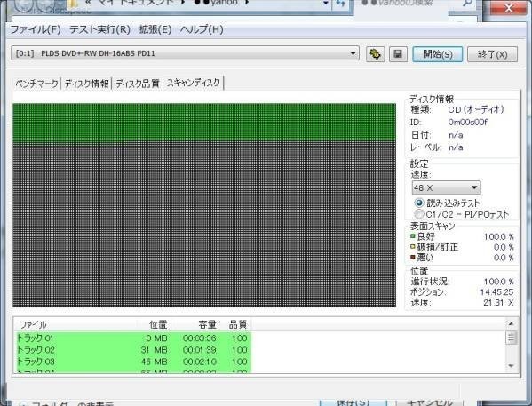
Task: Select the C1/C2 - PI/POテスト radio button
Action: click(419, 214)
